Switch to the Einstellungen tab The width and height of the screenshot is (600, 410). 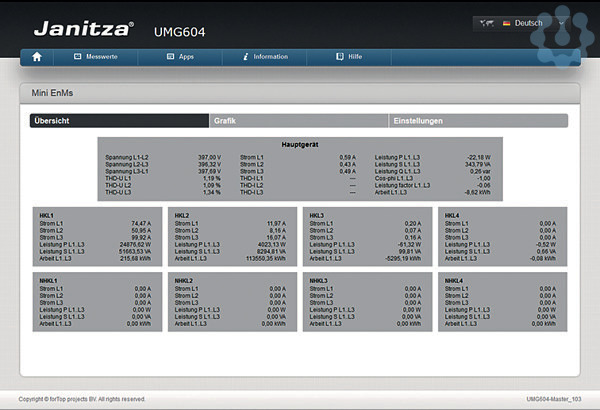[478, 121]
